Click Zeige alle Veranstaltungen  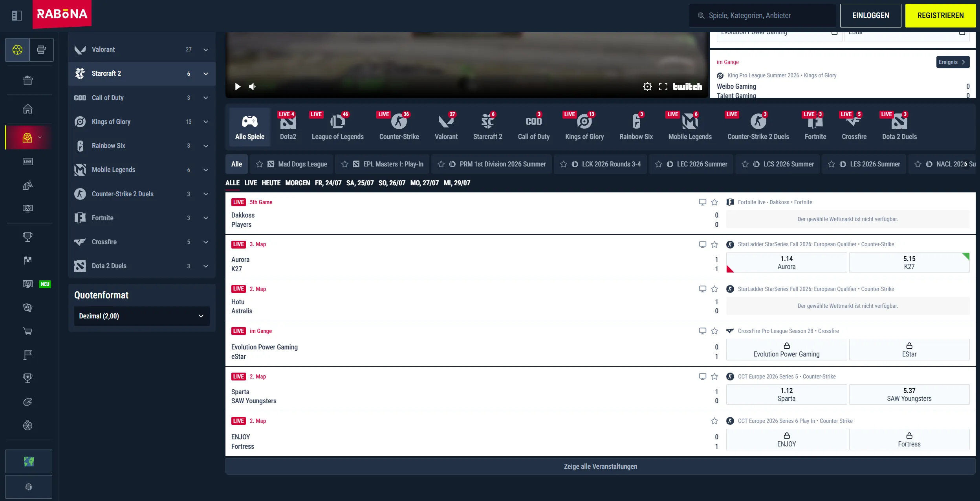[600, 466]
